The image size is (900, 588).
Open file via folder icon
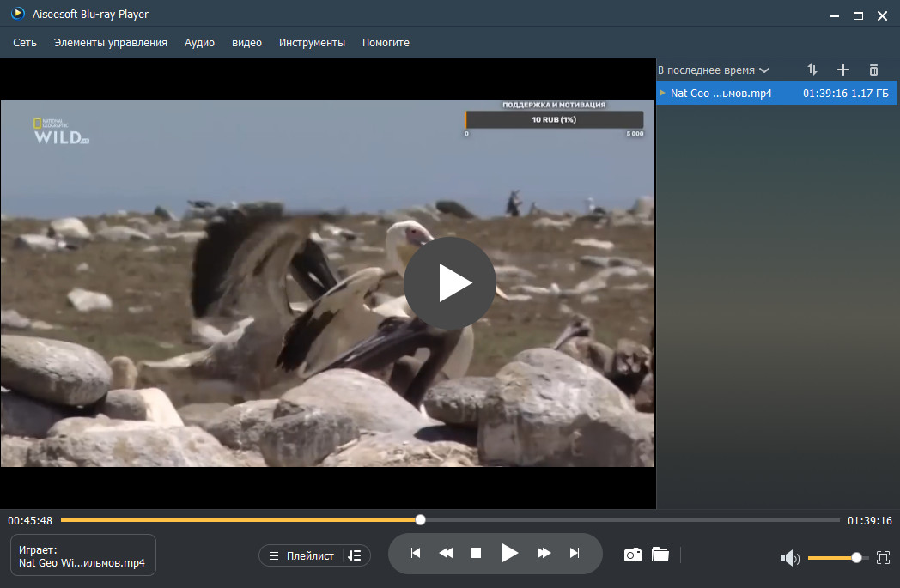[x=660, y=555]
